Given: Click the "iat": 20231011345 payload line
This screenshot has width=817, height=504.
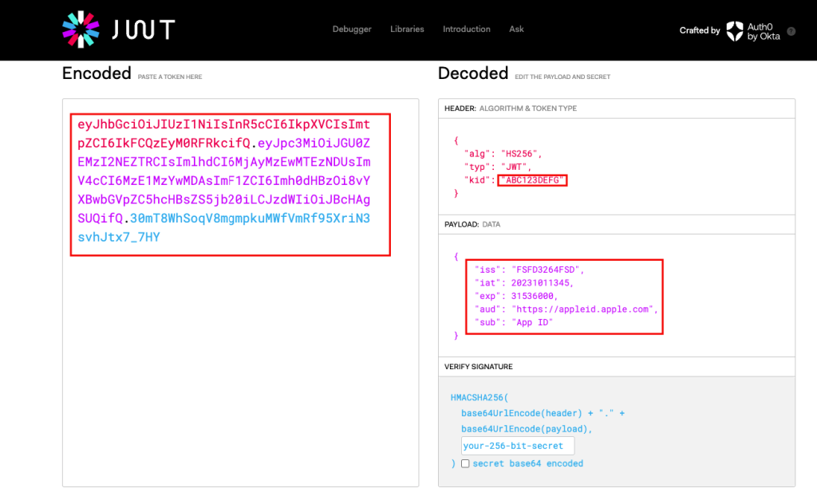Looking at the screenshot, I should pos(523,283).
